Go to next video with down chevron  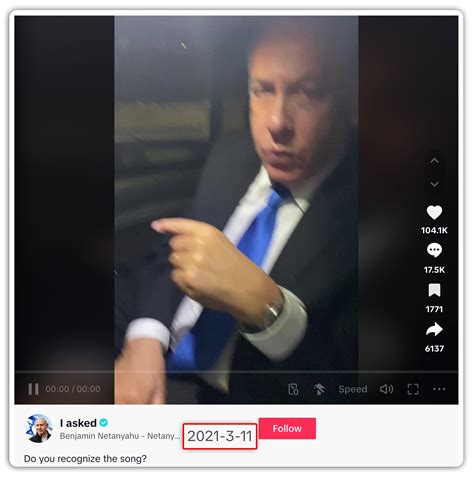click(434, 184)
